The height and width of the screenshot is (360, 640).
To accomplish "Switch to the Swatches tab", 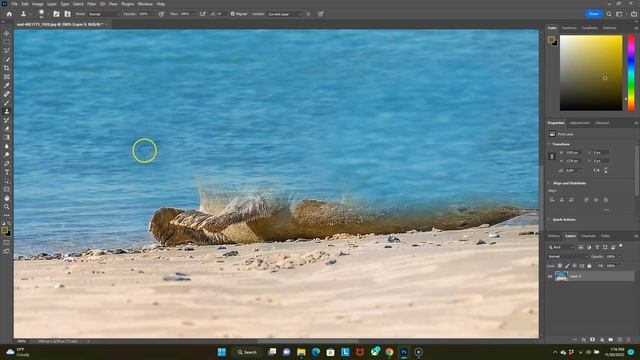I will (x=569, y=28).
